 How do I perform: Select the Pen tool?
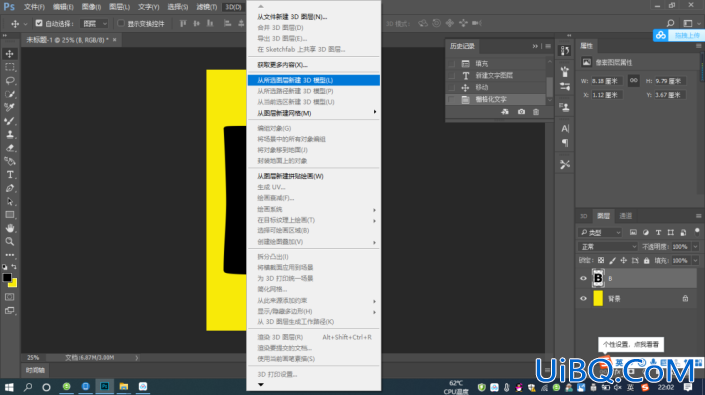[9, 188]
